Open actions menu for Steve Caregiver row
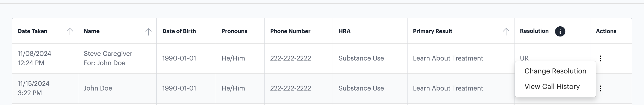Screen dimensions: 644x105 point(600,58)
